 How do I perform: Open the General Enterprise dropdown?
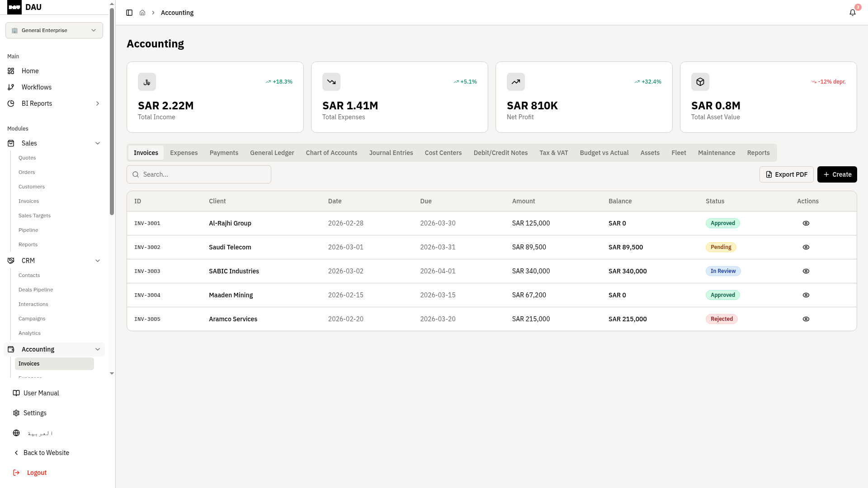tap(54, 30)
